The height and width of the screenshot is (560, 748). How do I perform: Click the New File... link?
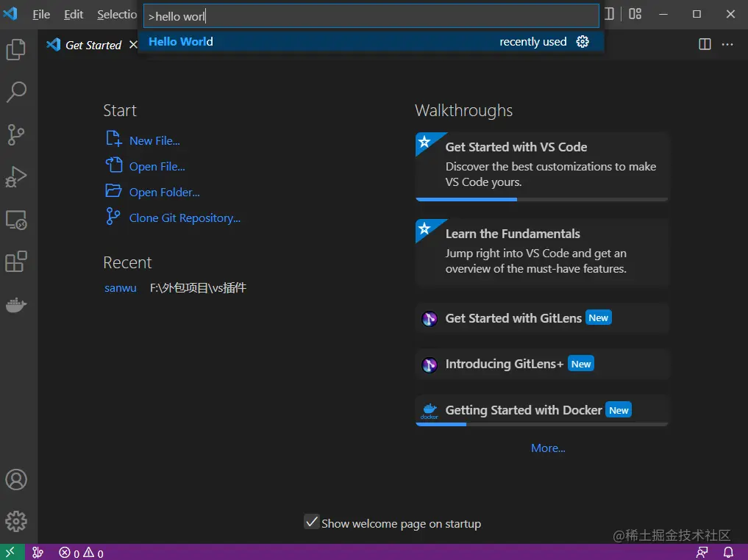tap(154, 140)
